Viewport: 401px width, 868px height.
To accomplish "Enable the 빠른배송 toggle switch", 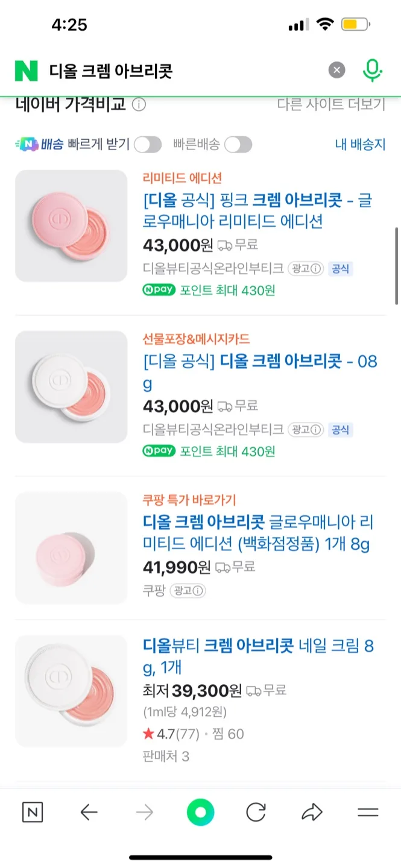I will click(238, 145).
